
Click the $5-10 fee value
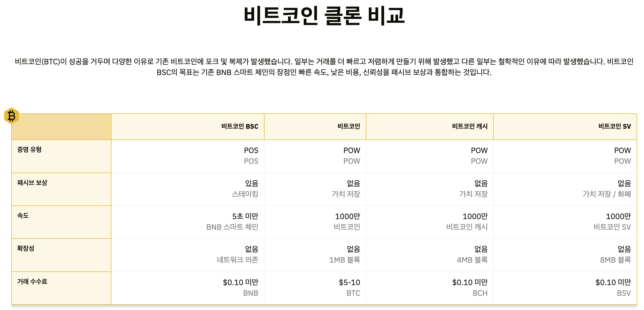point(349,282)
